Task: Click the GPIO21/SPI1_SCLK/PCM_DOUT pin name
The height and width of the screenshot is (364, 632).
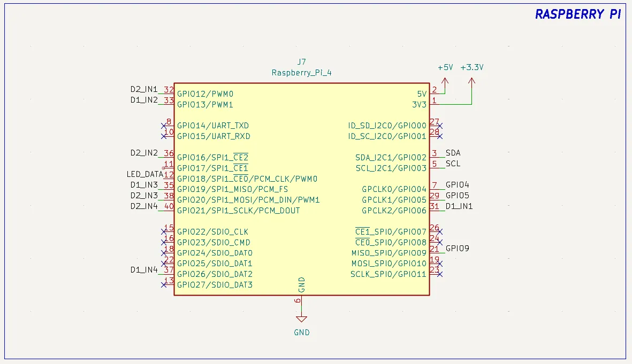Action: pyautogui.click(x=238, y=211)
